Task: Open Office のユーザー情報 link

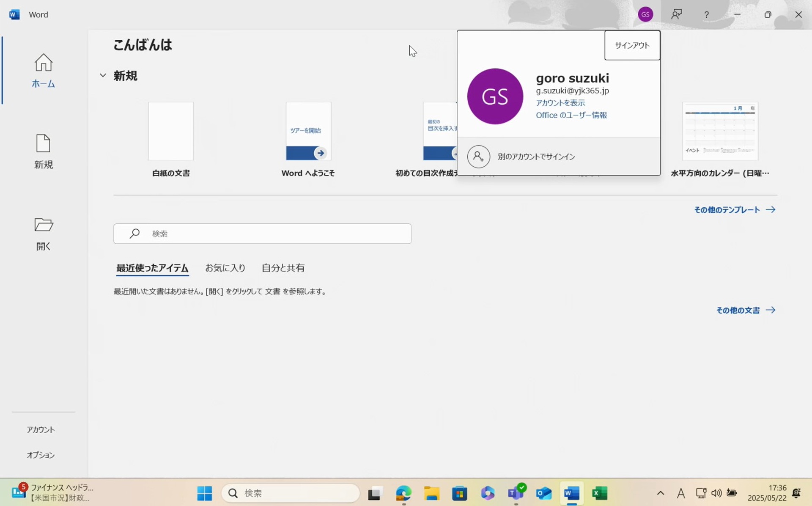Action: pos(571,115)
